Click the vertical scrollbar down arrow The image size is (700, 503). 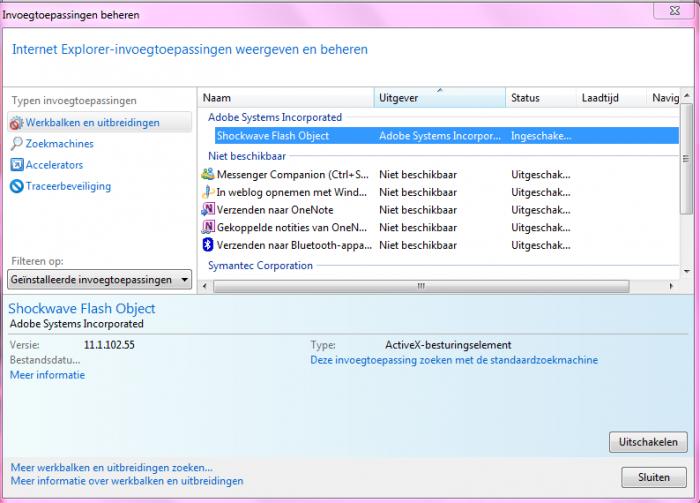[687, 270]
